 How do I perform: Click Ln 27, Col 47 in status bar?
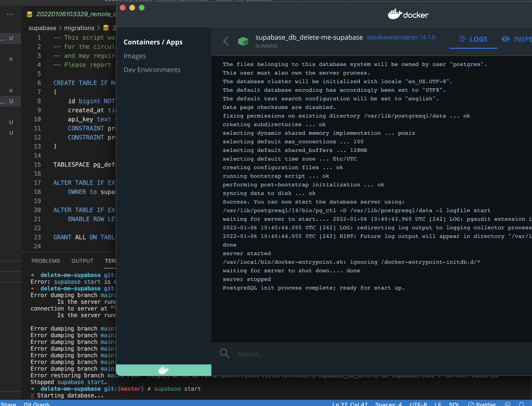(350, 404)
